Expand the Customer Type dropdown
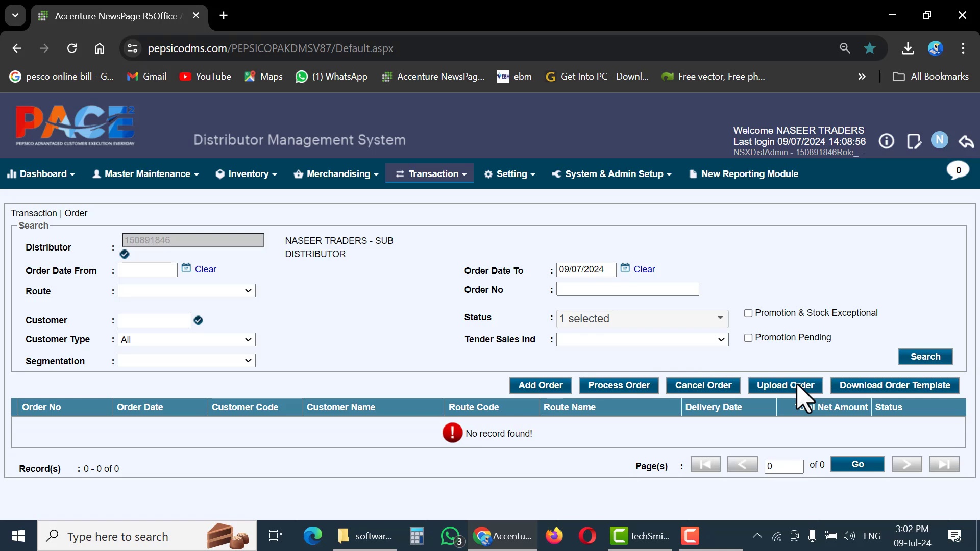Screen dimensions: 980x551 click(186, 340)
